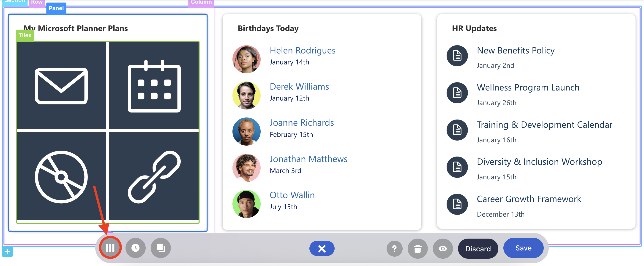644x266 pixels.
Task: Click the calendar tile
Action: point(154,86)
